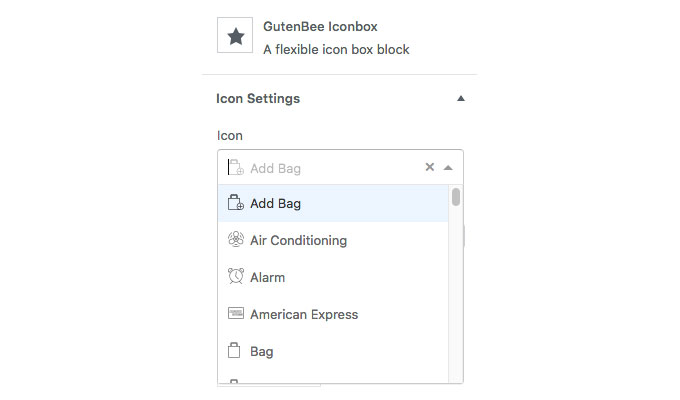Viewport: 680px width, 400px height.
Task: Click the GutenBee Iconbox title
Action: coord(320,26)
